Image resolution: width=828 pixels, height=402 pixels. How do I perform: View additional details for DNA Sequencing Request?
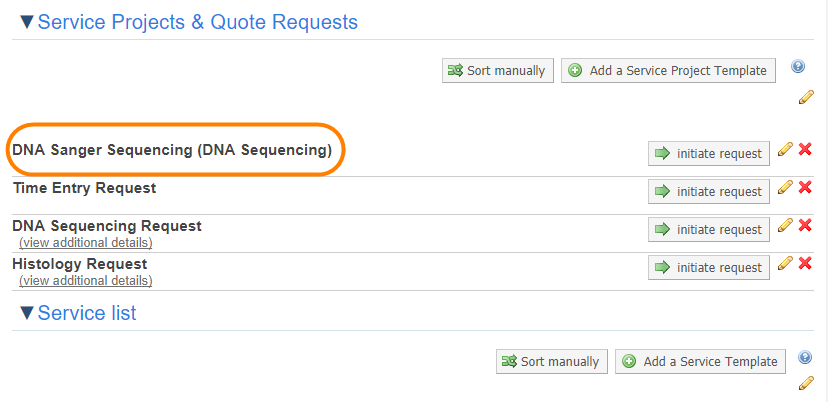[x=85, y=243]
